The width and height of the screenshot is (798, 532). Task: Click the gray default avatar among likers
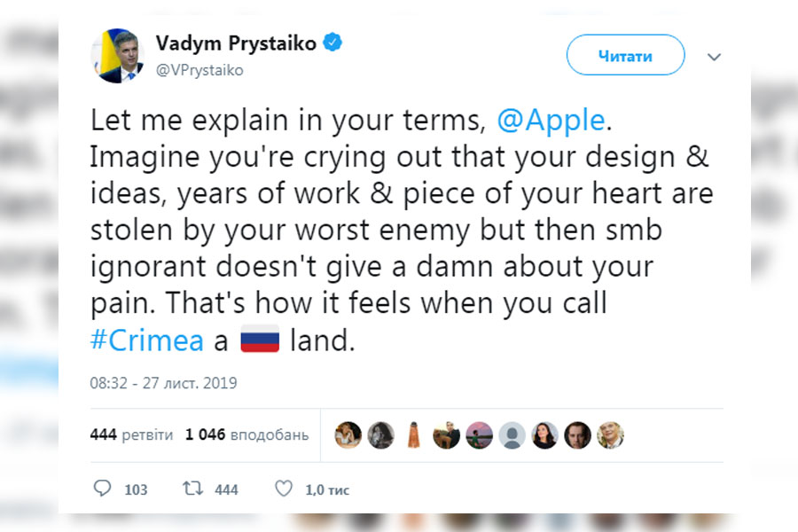[x=512, y=434]
